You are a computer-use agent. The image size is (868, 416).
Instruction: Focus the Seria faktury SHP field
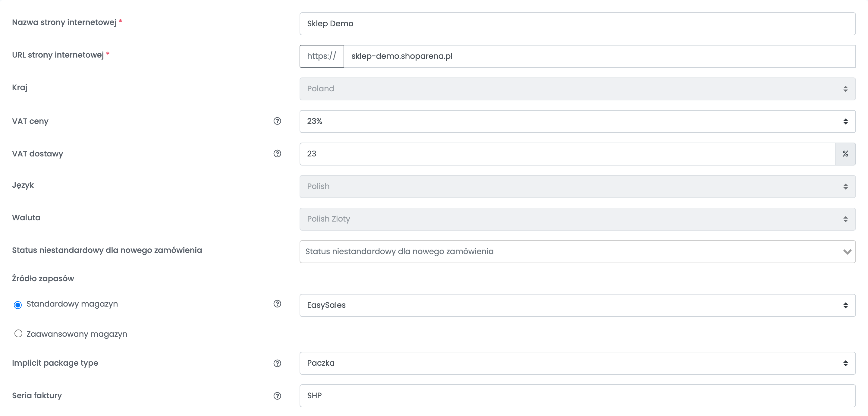pyautogui.click(x=577, y=396)
